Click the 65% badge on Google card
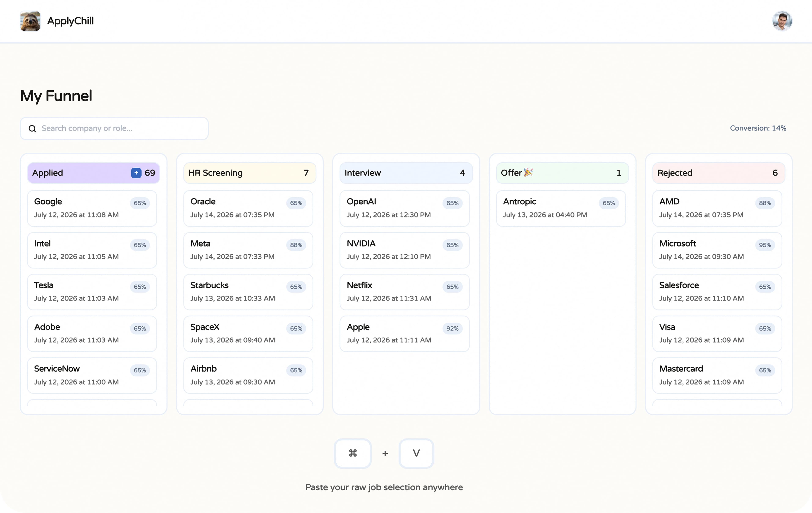812x513 pixels. (x=140, y=203)
